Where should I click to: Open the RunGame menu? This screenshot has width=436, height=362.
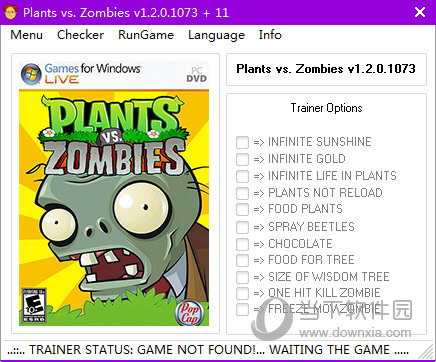[x=146, y=35]
